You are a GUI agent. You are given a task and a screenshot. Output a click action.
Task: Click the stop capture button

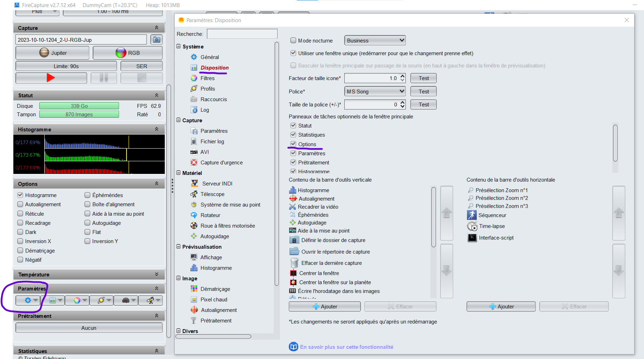coord(142,78)
